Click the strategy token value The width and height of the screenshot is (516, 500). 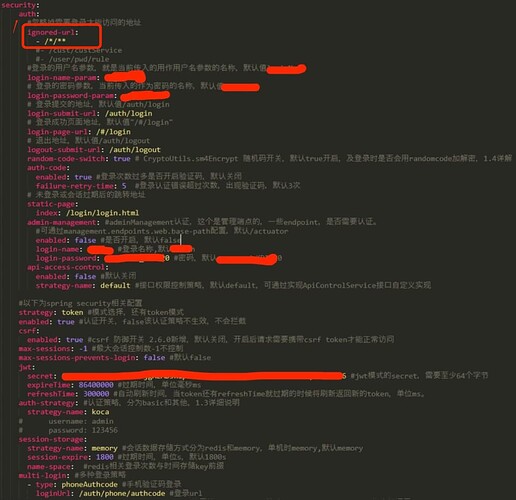(x=72, y=312)
